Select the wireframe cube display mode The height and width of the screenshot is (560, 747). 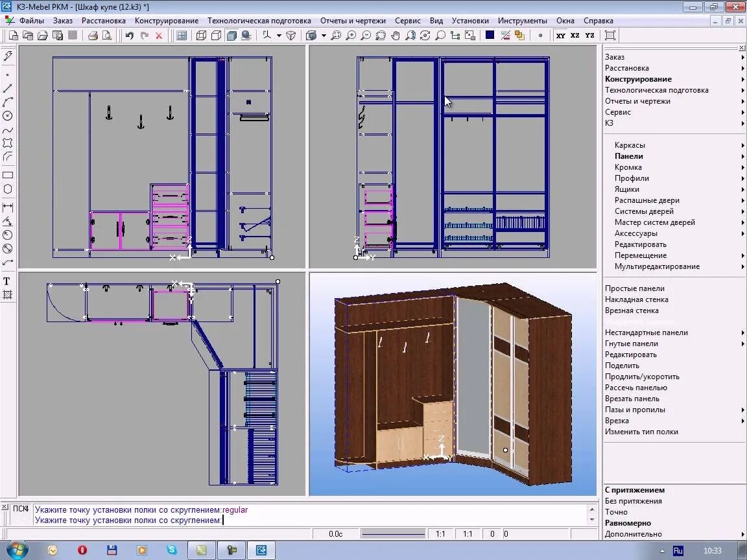pos(202,35)
